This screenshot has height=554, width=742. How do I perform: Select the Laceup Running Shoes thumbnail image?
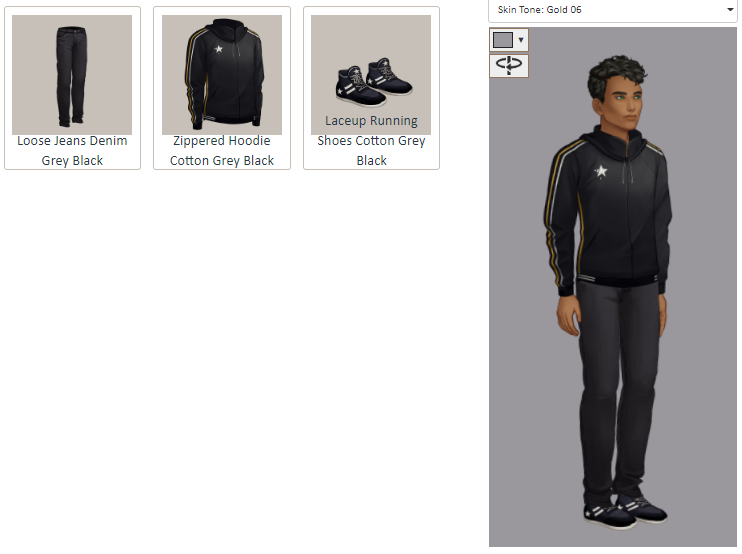tap(371, 75)
